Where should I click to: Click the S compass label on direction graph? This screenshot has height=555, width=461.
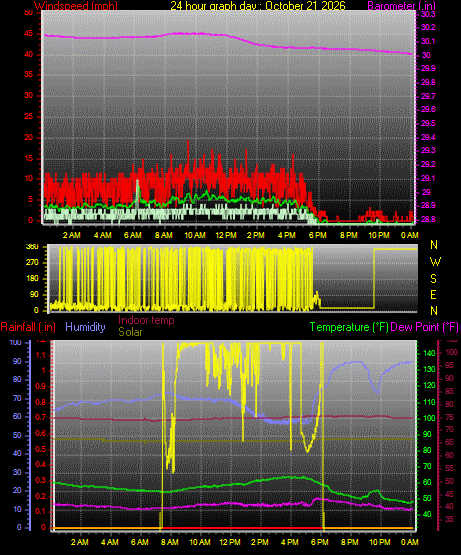pyautogui.click(x=433, y=279)
